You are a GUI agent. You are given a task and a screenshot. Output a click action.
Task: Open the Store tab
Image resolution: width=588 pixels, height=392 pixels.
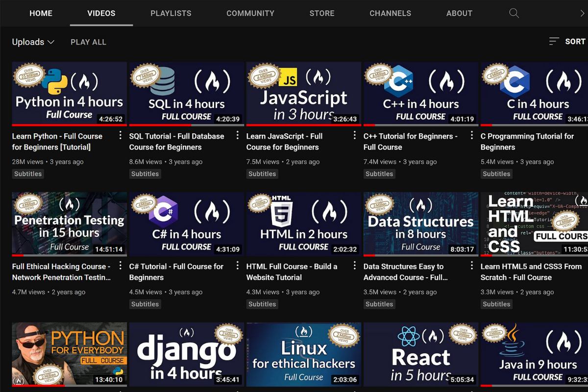tap(322, 13)
